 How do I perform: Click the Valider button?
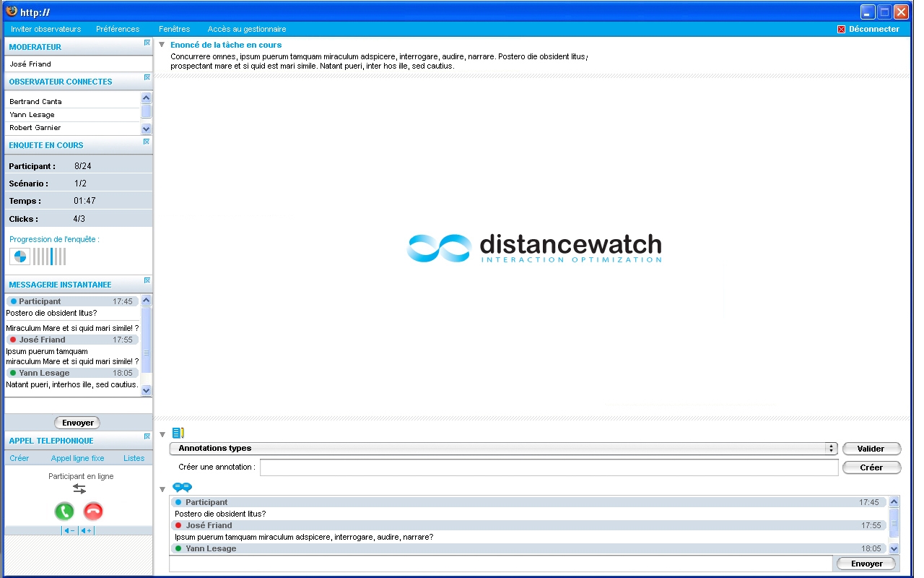tap(872, 449)
